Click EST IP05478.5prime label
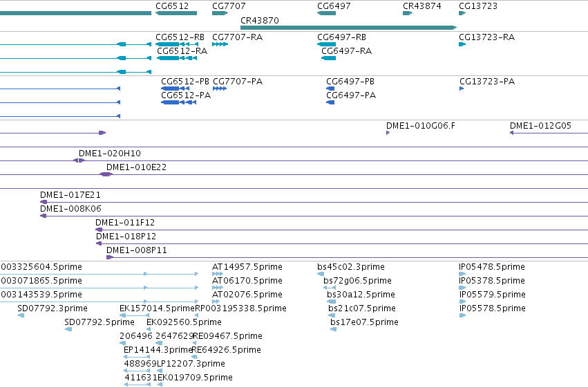This screenshot has height=388, width=588. pos(492,267)
